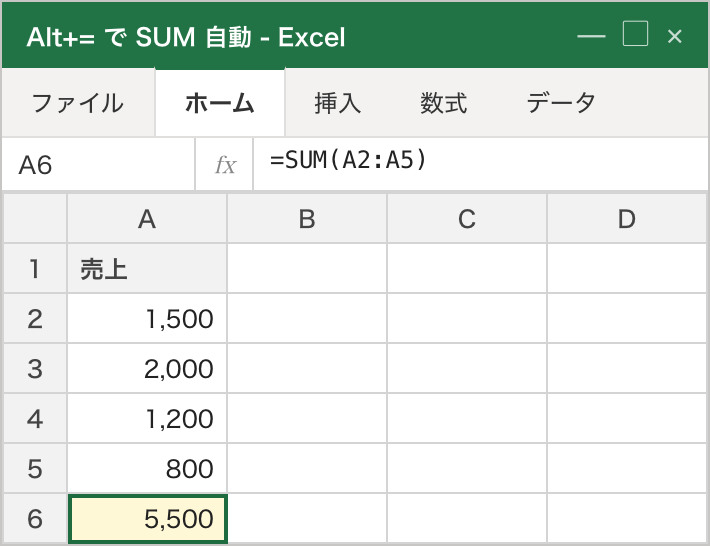Viewport: 710px width, 546px height.
Task: Select row 6 header
Action: (35, 518)
